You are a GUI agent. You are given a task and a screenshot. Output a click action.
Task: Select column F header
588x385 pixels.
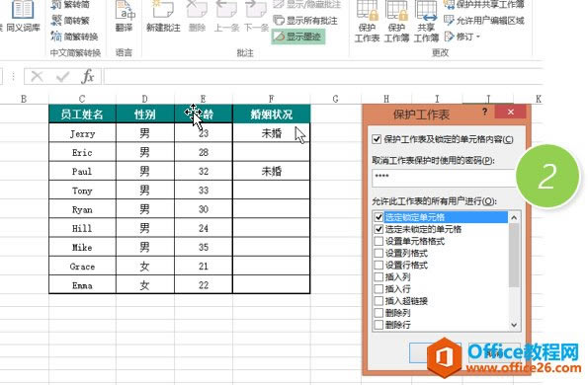tap(271, 99)
